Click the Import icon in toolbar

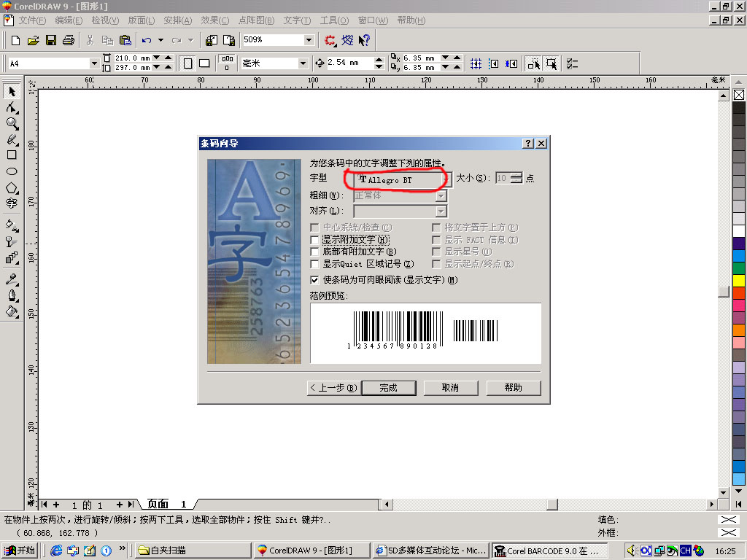(212, 41)
